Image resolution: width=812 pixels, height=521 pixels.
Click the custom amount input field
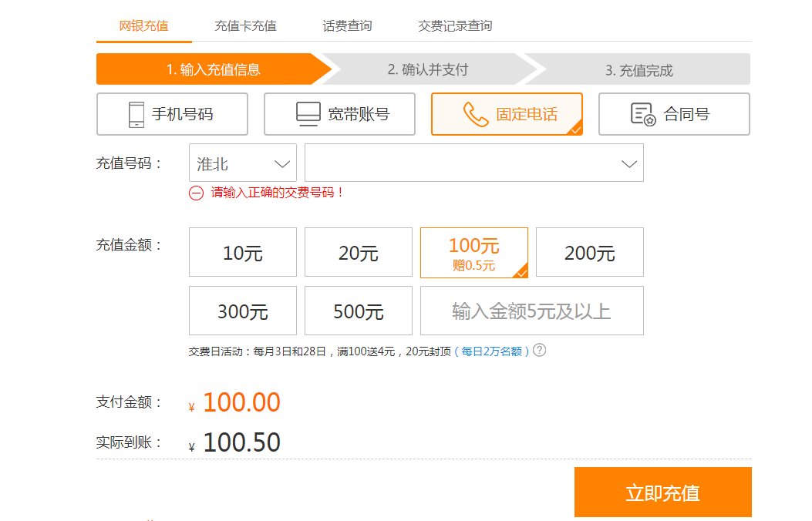(531, 311)
